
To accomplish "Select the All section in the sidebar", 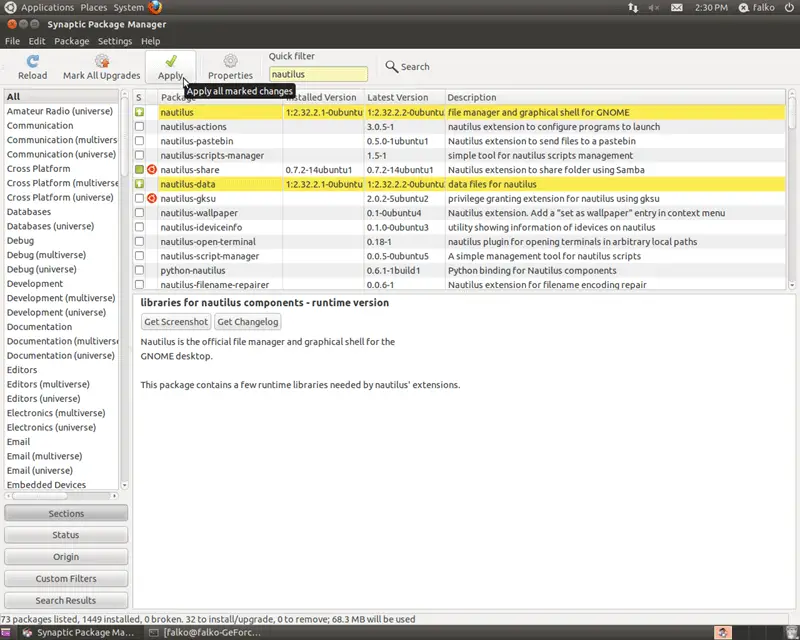I will (x=61, y=96).
